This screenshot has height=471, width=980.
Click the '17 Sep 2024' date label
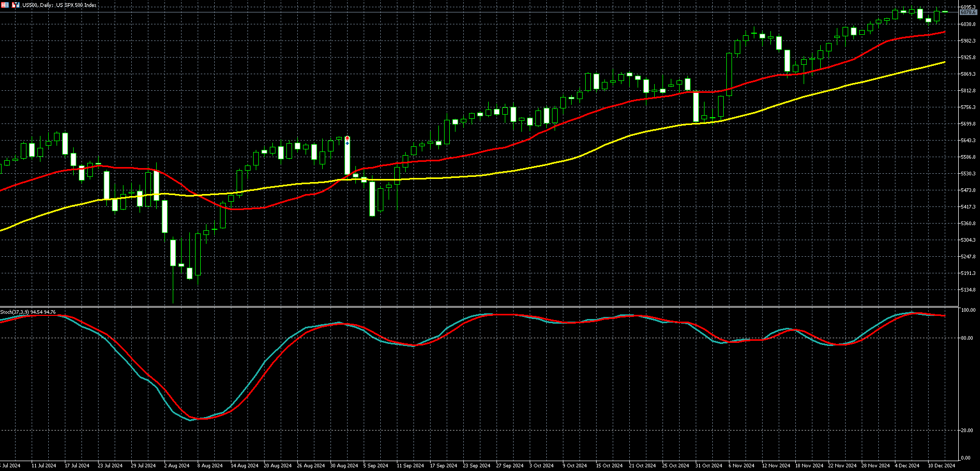[x=444, y=466]
